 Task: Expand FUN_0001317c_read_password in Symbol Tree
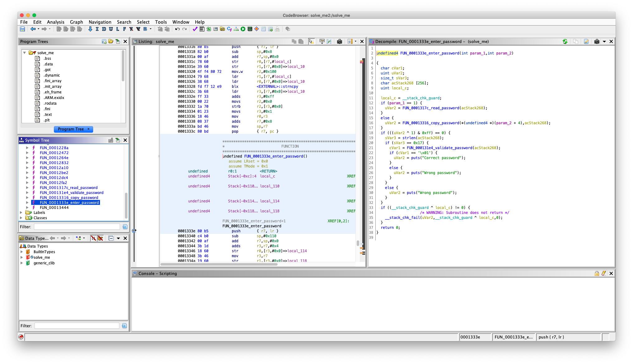(27, 187)
